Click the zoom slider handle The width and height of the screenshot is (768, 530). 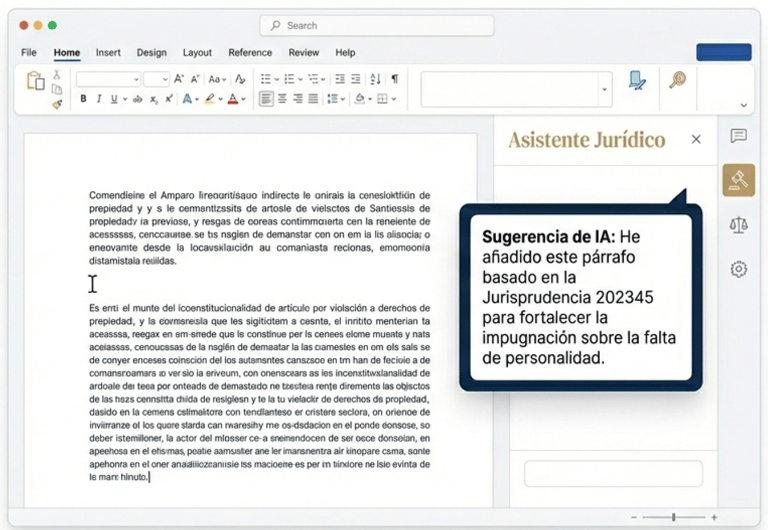pyautogui.click(x=673, y=517)
